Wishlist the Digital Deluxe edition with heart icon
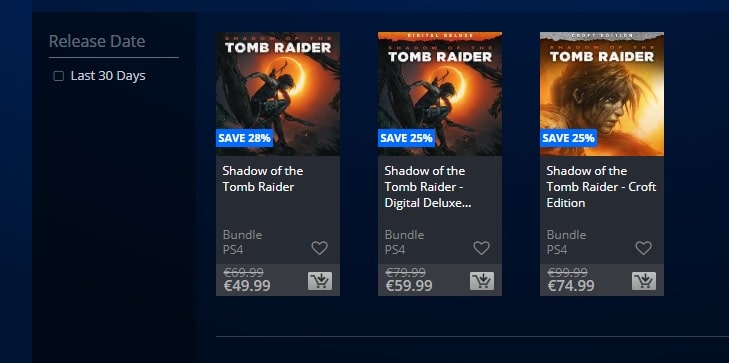 coord(481,248)
